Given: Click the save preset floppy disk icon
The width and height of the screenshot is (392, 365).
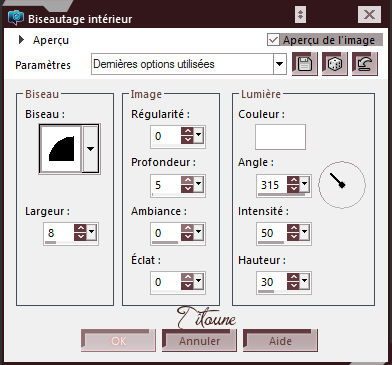Looking at the screenshot, I should pos(305,64).
